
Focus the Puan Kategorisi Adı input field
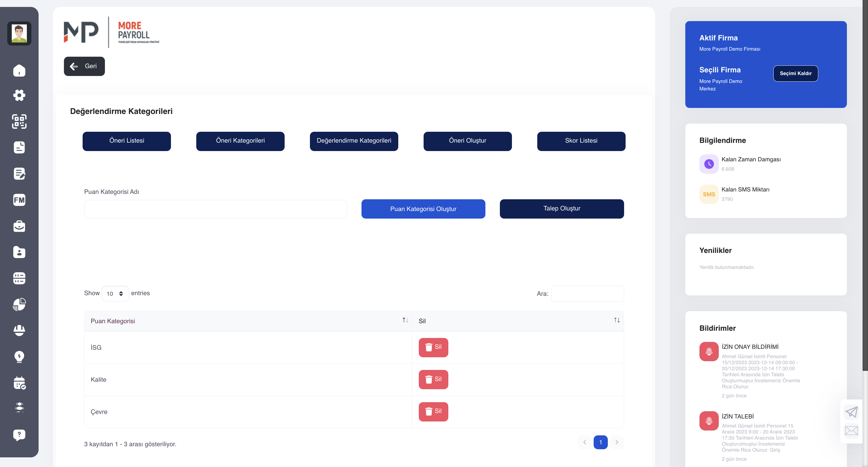click(x=215, y=209)
